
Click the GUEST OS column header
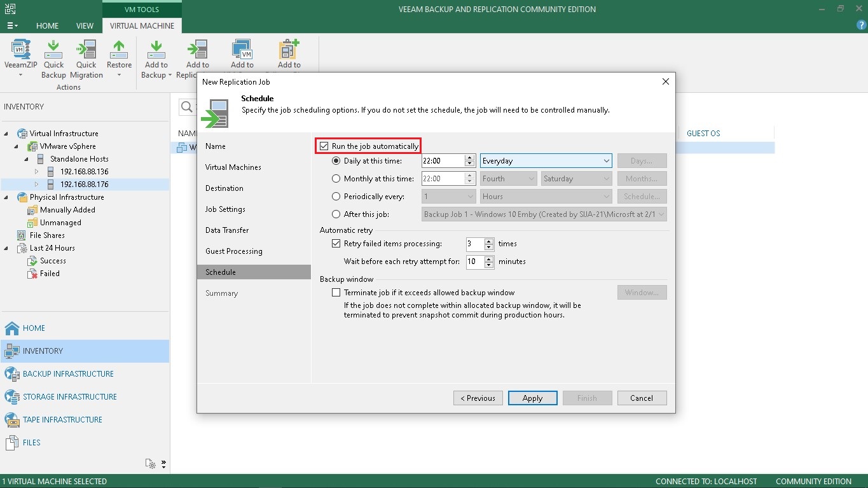click(703, 133)
